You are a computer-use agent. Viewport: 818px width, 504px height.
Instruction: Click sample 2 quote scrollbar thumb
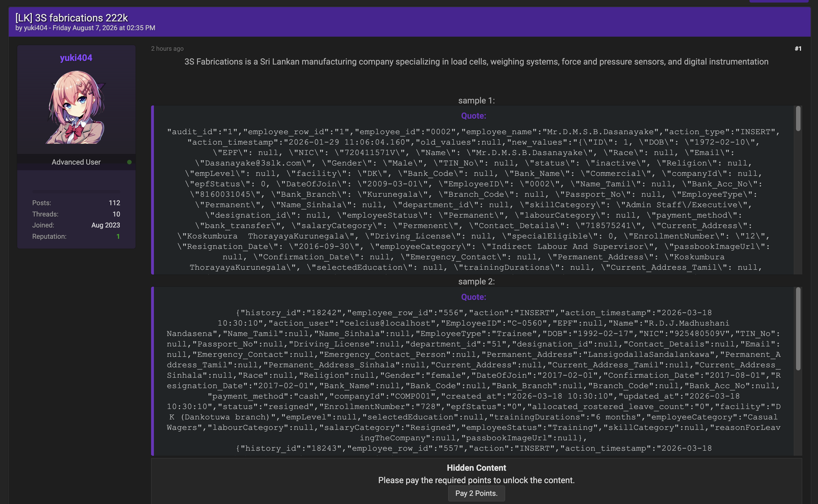click(x=798, y=328)
